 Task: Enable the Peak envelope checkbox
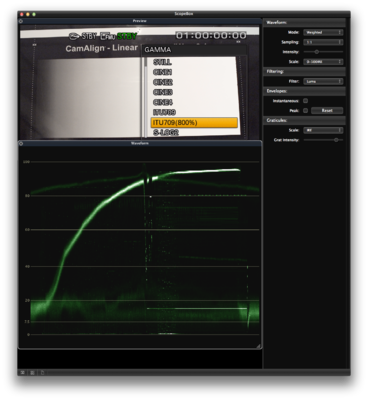305,110
